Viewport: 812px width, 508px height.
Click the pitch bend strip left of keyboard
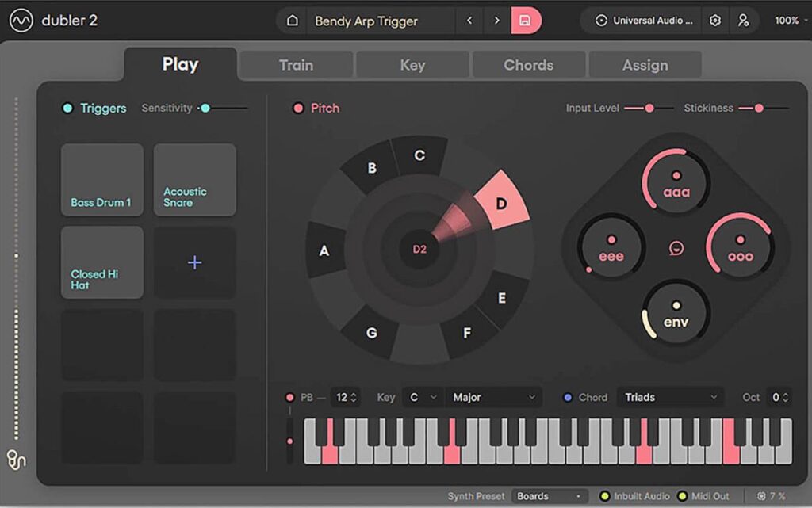290,441
